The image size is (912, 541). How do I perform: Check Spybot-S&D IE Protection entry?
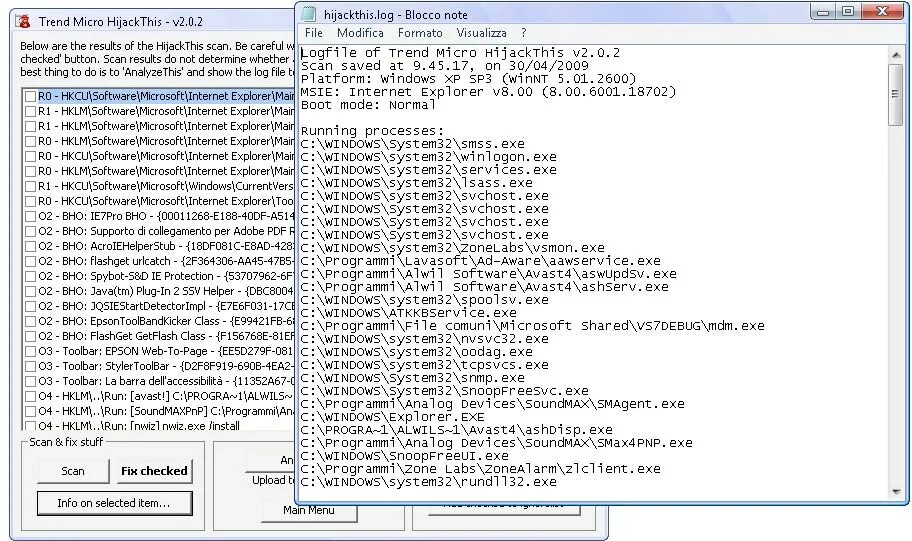coord(31,277)
